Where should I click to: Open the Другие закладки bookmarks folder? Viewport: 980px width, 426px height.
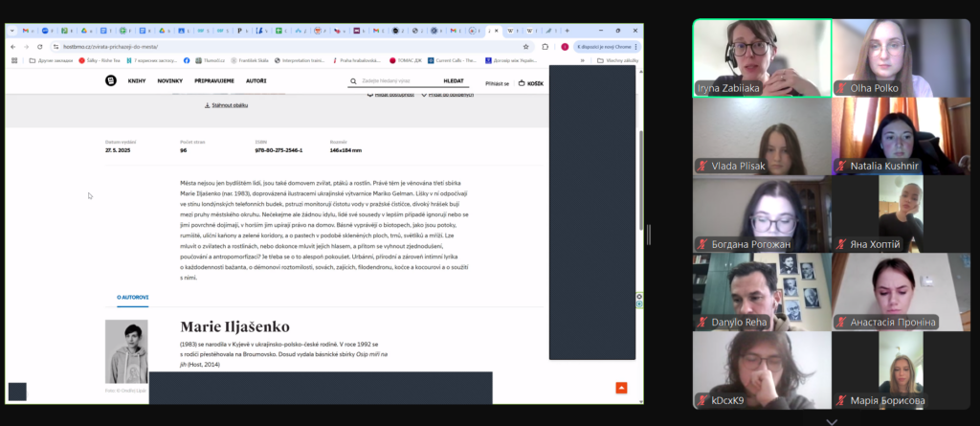point(52,60)
